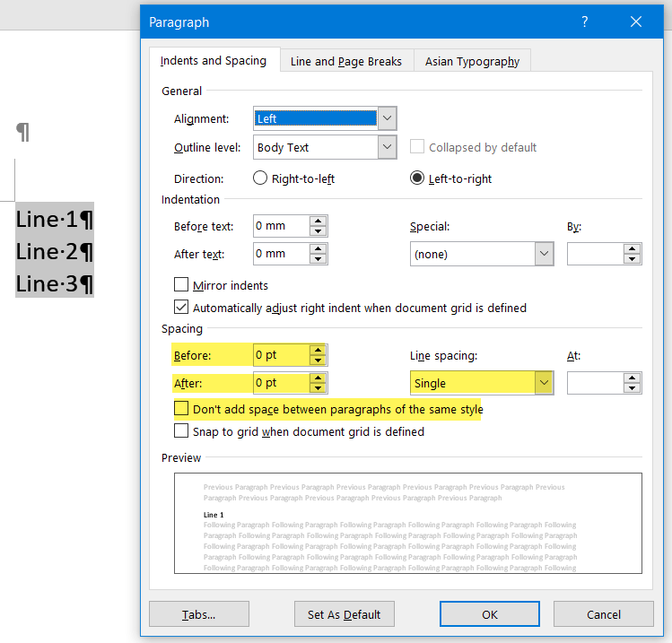Decrease Spacing Before with down arrow
This screenshot has height=643, width=672.
click(318, 360)
